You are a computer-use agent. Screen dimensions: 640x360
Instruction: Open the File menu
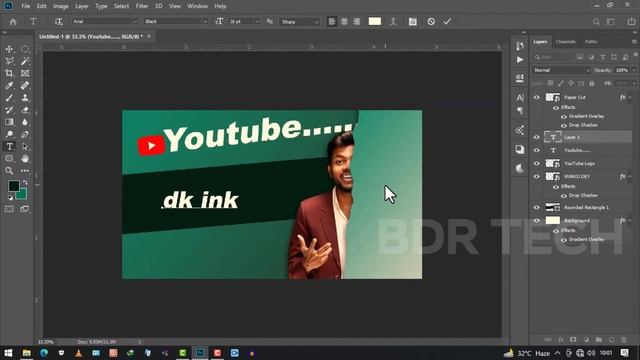(25, 6)
